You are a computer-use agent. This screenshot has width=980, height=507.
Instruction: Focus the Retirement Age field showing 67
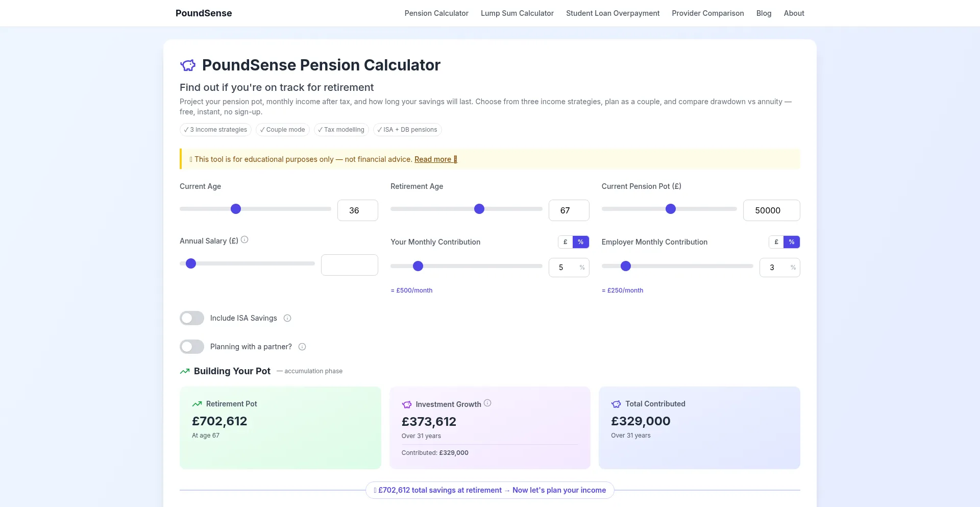click(x=569, y=210)
